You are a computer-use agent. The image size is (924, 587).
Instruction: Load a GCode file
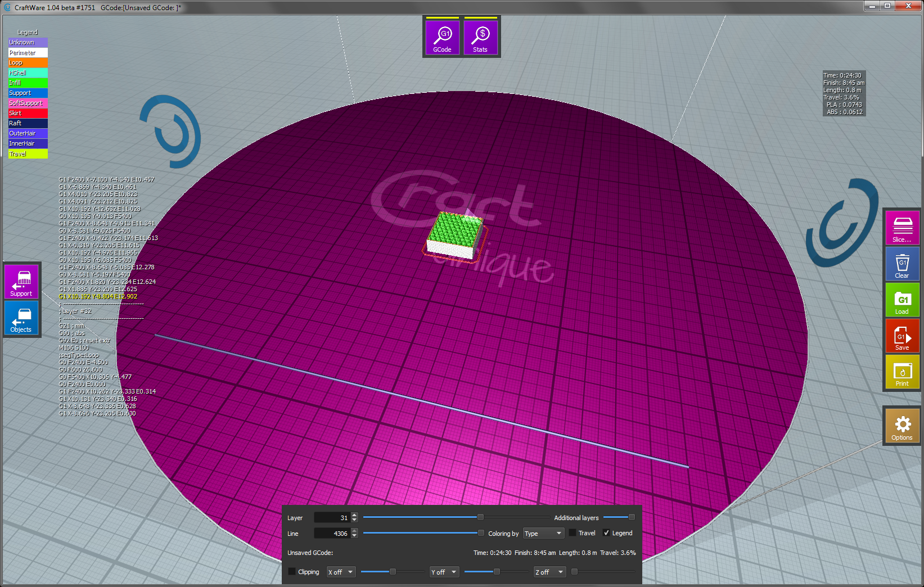(902, 300)
